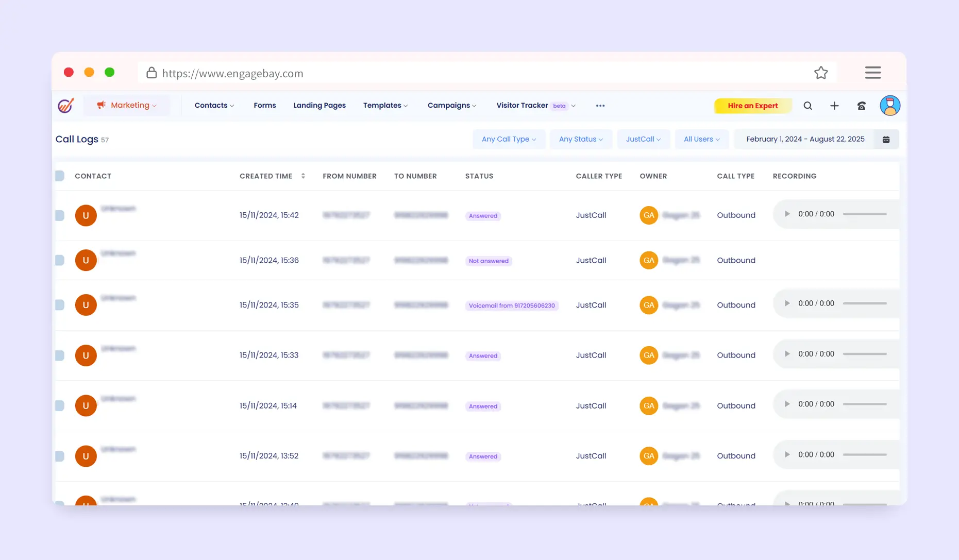
Task: Open the search magnifier icon
Action: (x=807, y=106)
